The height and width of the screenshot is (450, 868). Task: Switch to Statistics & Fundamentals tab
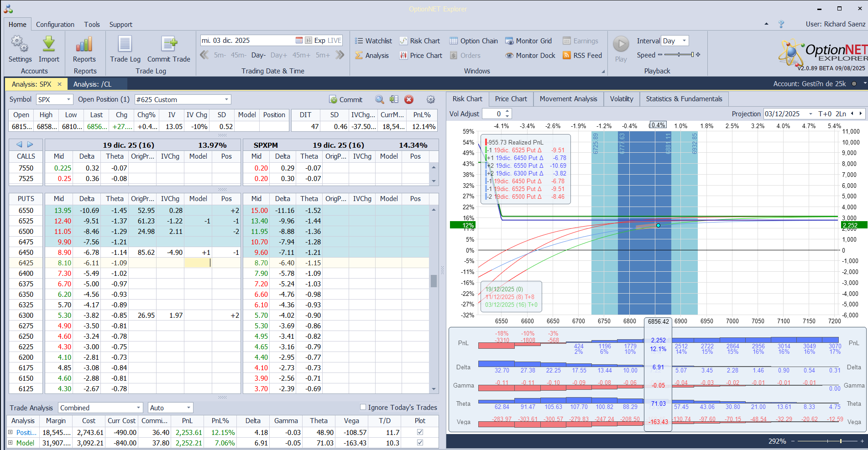point(684,99)
